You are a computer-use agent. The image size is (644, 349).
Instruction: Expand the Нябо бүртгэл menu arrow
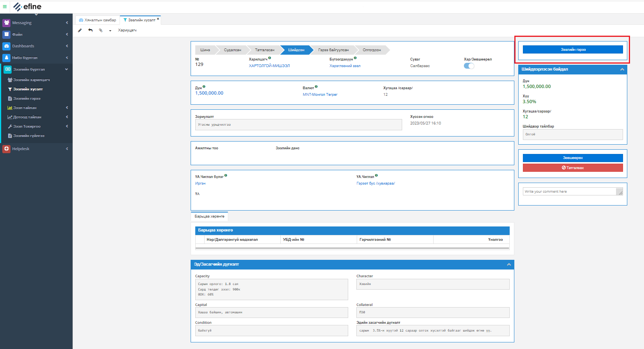67,57
